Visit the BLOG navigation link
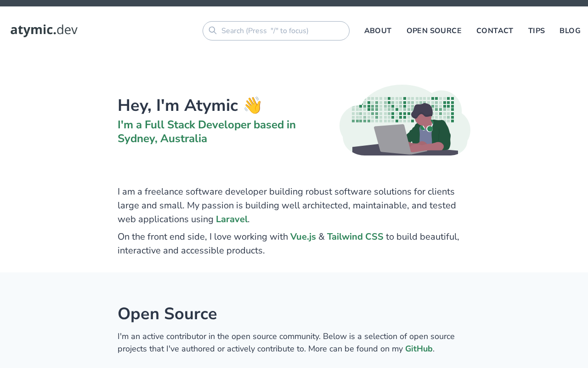The width and height of the screenshot is (588, 368). 570,31
